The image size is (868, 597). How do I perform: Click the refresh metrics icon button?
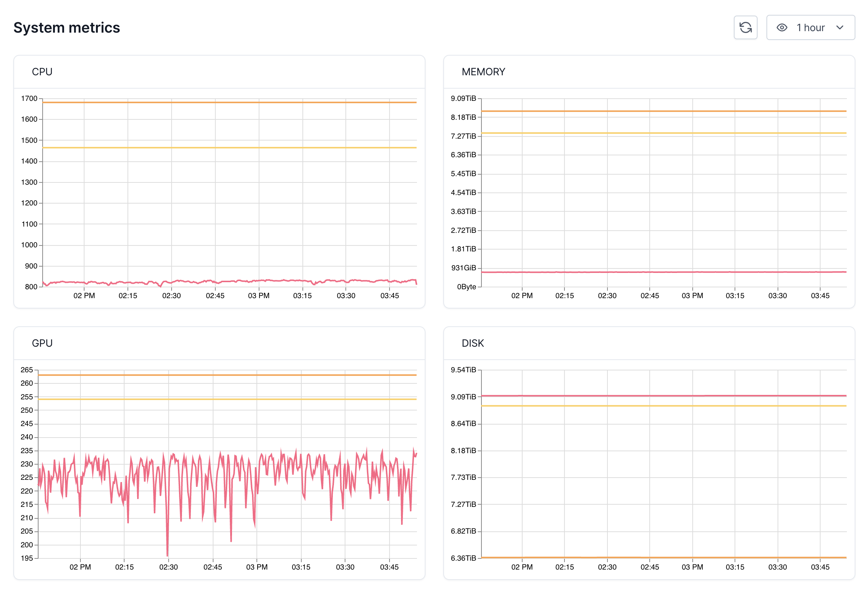pyautogui.click(x=745, y=27)
